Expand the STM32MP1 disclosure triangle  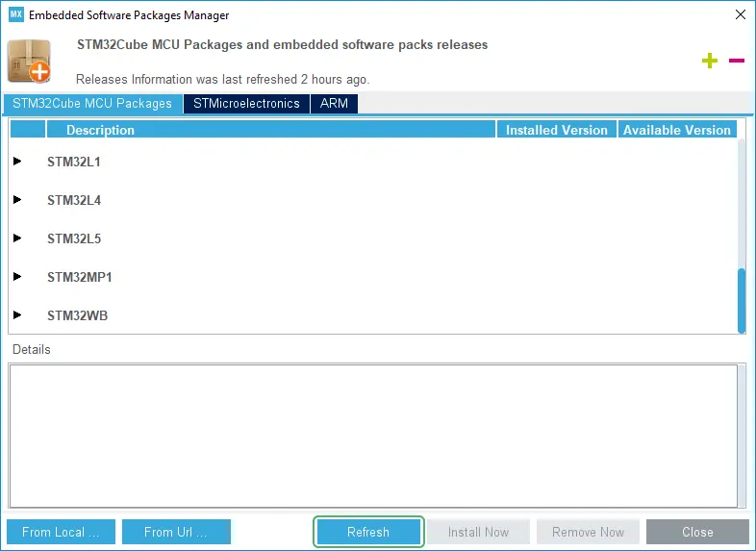[17, 277]
